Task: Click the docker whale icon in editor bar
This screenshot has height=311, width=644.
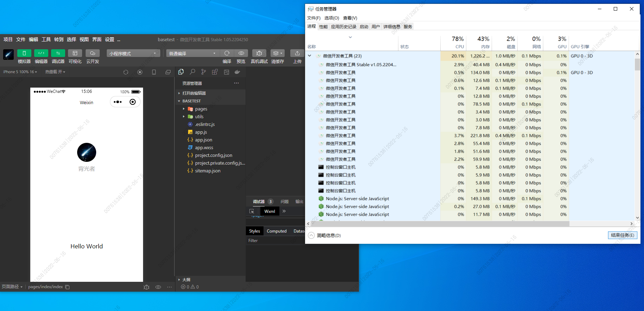Action: (x=237, y=72)
